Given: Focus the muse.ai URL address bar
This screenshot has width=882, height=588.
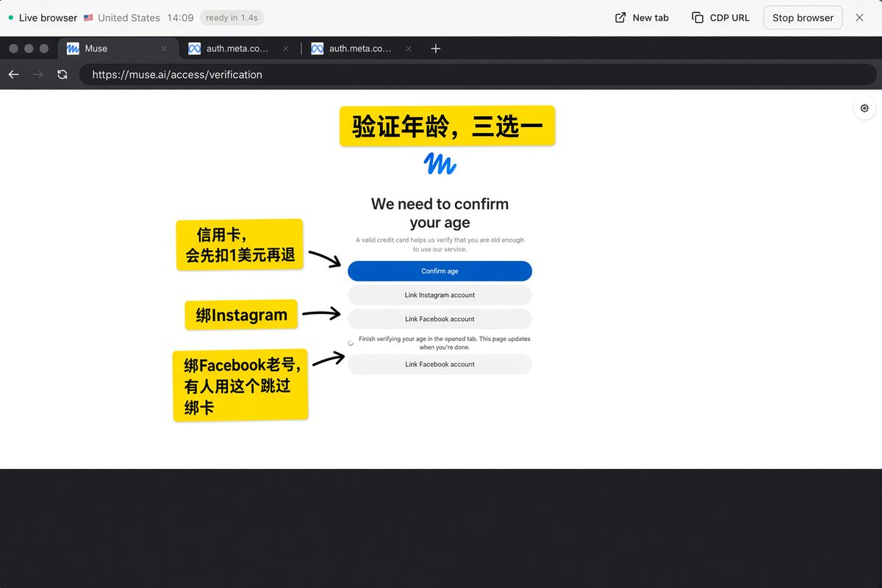Looking at the screenshot, I should [x=478, y=74].
